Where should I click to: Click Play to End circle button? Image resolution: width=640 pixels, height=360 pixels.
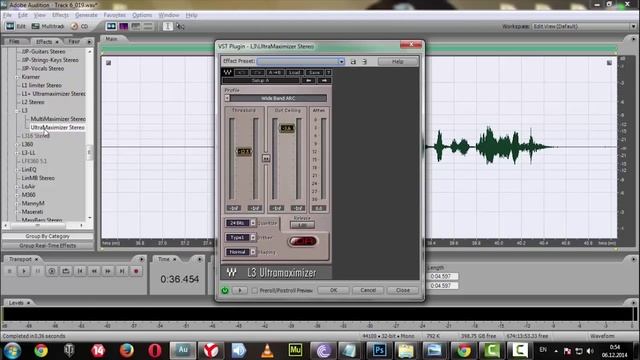(52, 271)
